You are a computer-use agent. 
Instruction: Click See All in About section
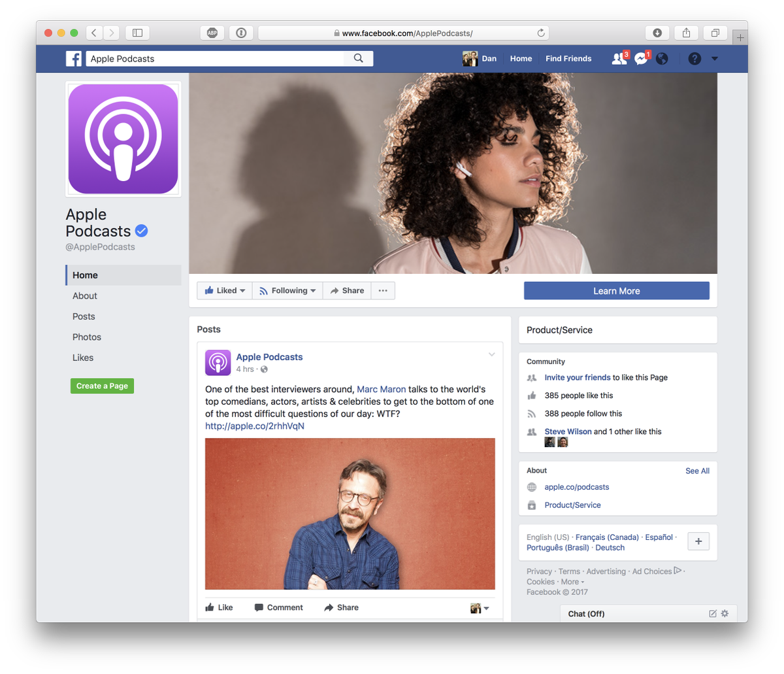coord(697,471)
